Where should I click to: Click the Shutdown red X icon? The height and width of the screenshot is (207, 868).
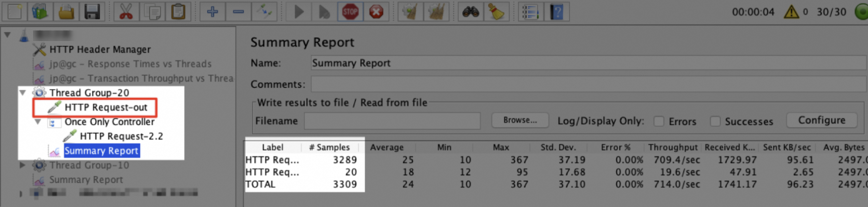(376, 11)
